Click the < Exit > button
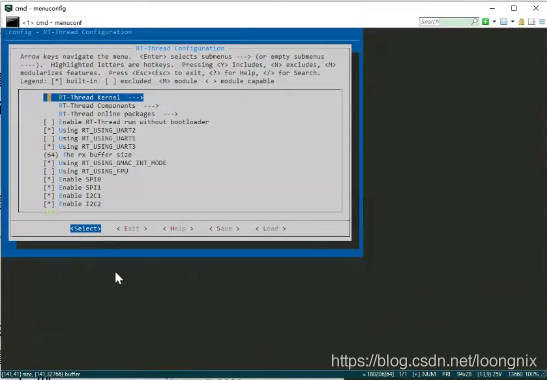Viewport: 547px width, 380px height. point(132,229)
